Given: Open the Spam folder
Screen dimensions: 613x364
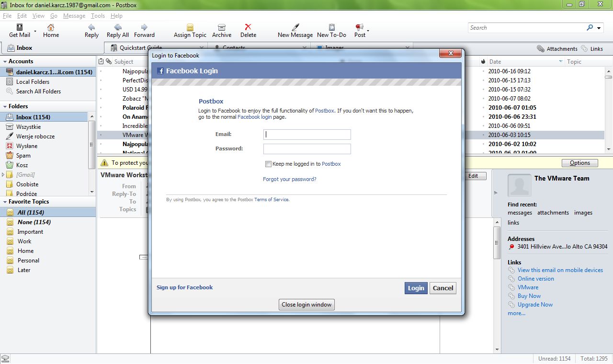Looking at the screenshot, I should (x=23, y=156).
